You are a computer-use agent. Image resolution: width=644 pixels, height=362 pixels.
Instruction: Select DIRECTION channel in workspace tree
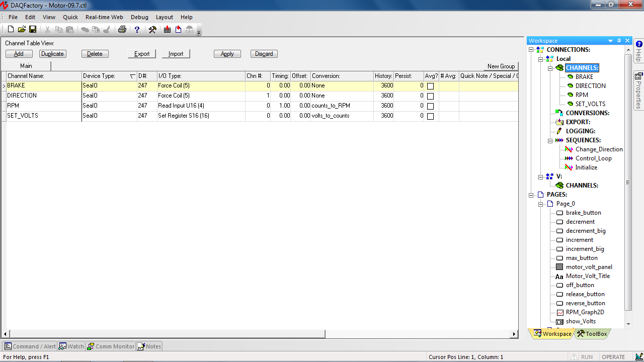(590, 86)
